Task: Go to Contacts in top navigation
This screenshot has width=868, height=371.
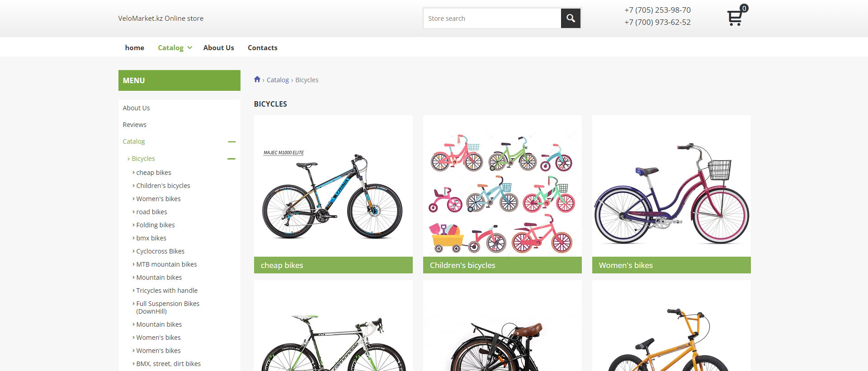Action: (262, 48)
